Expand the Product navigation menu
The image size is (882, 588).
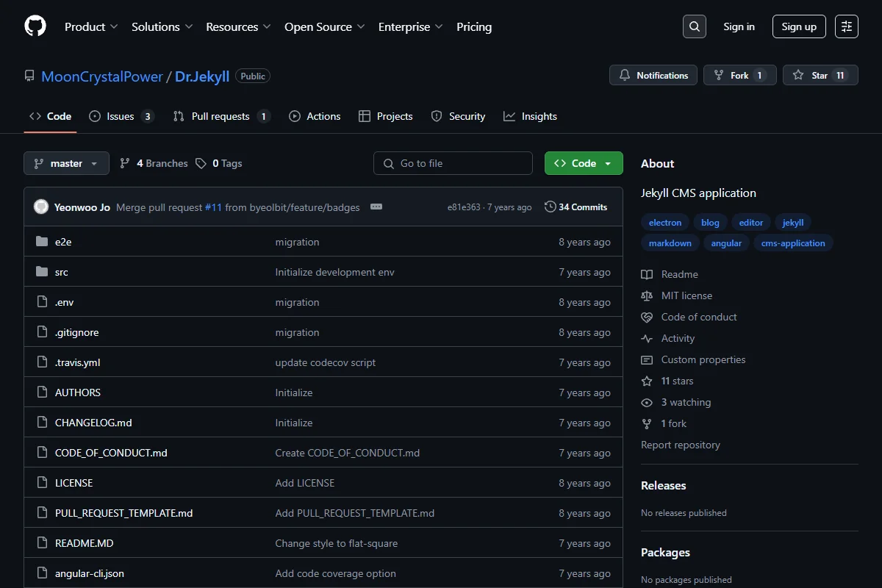91,26
